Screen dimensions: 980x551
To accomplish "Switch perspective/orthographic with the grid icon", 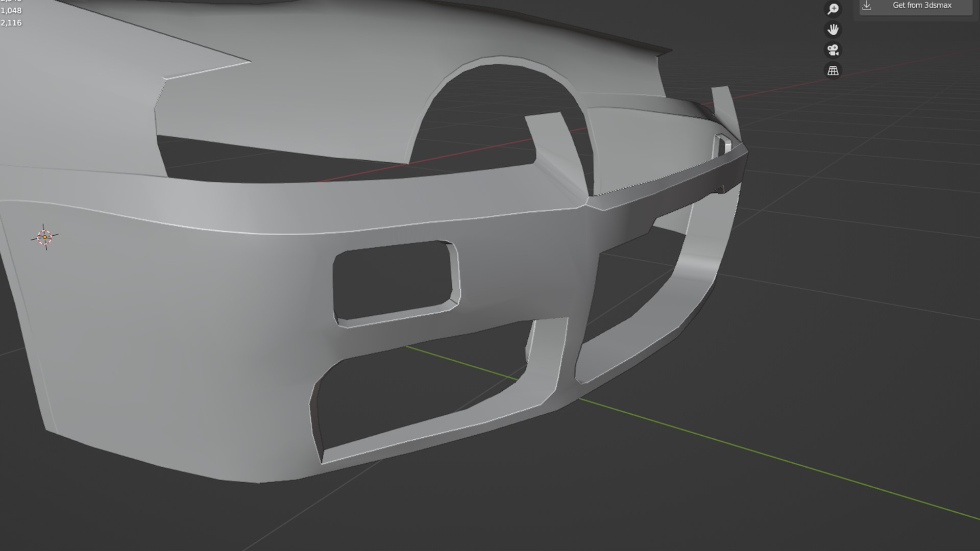I will tap(833, 70).
